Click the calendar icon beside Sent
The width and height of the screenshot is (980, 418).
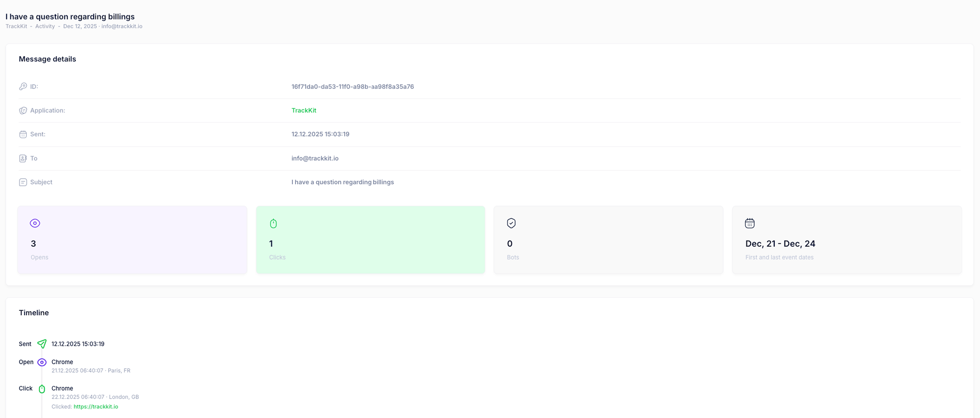tap(23, 134)
